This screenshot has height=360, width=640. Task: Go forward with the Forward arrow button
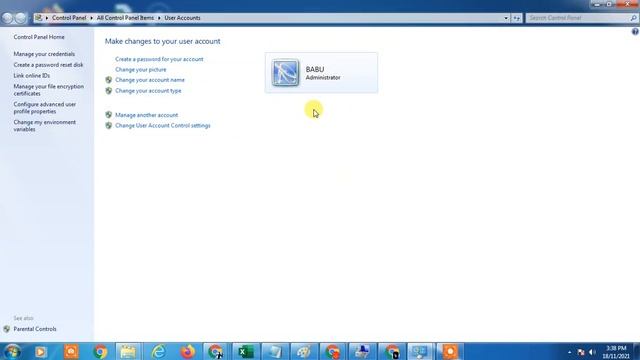tap(20, 18)
